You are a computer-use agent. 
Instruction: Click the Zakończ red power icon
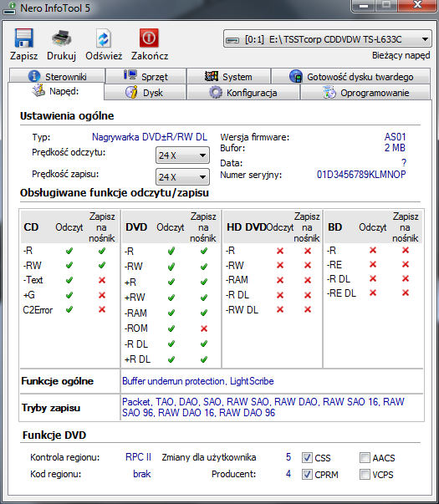pyautogui.click(x=149, y=38)
